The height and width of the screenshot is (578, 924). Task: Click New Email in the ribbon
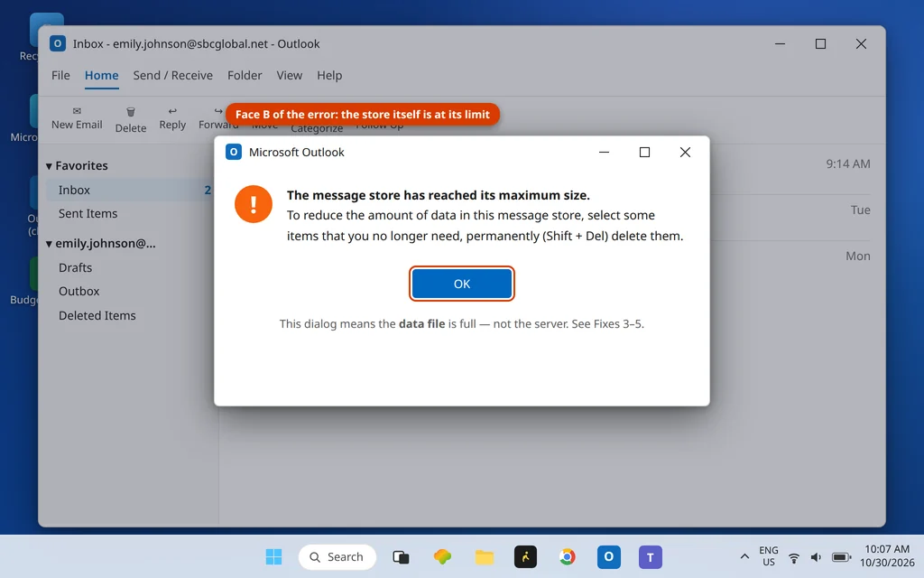coord(77,118)
